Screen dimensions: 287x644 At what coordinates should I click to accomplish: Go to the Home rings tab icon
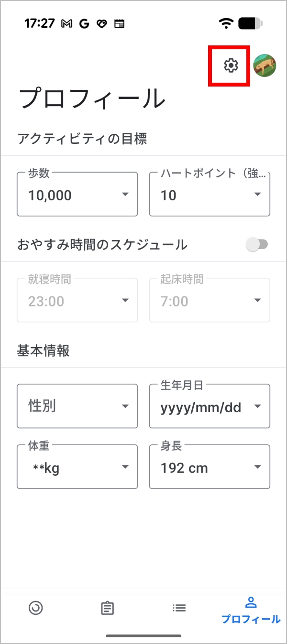(x=36, y=608)
